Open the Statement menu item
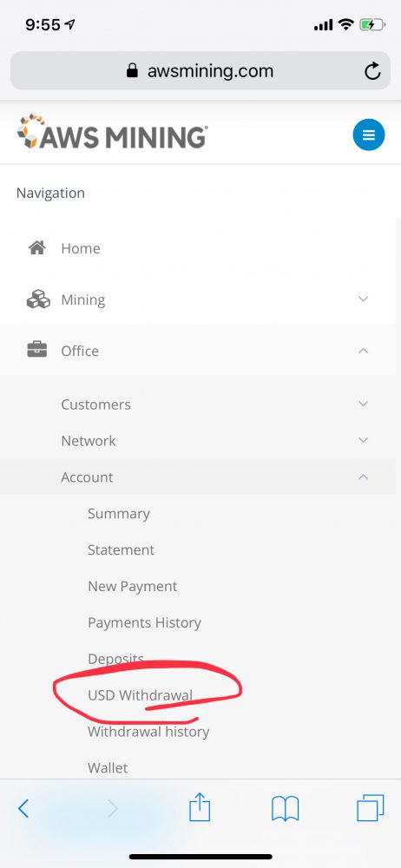 [x=121, y=549]
